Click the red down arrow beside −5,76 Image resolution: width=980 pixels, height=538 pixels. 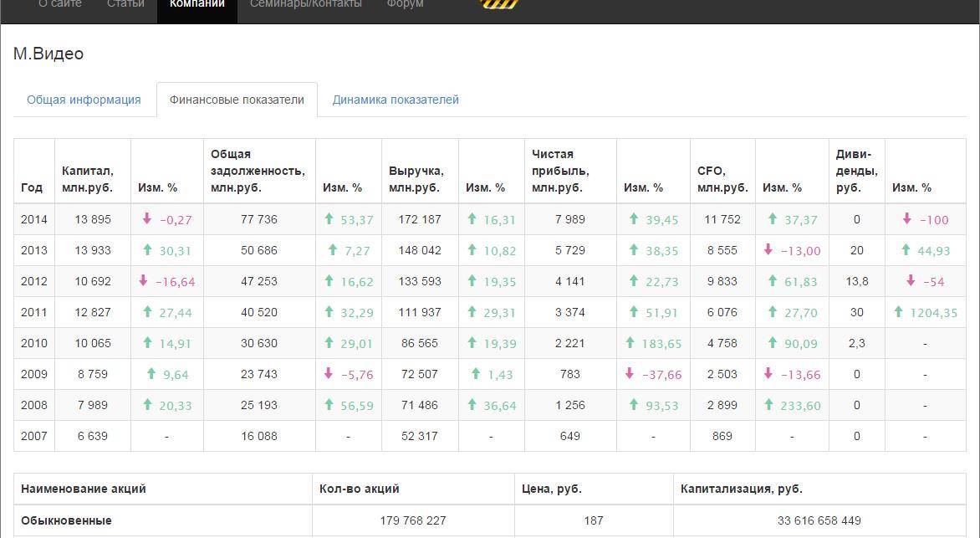pos(329,374)
